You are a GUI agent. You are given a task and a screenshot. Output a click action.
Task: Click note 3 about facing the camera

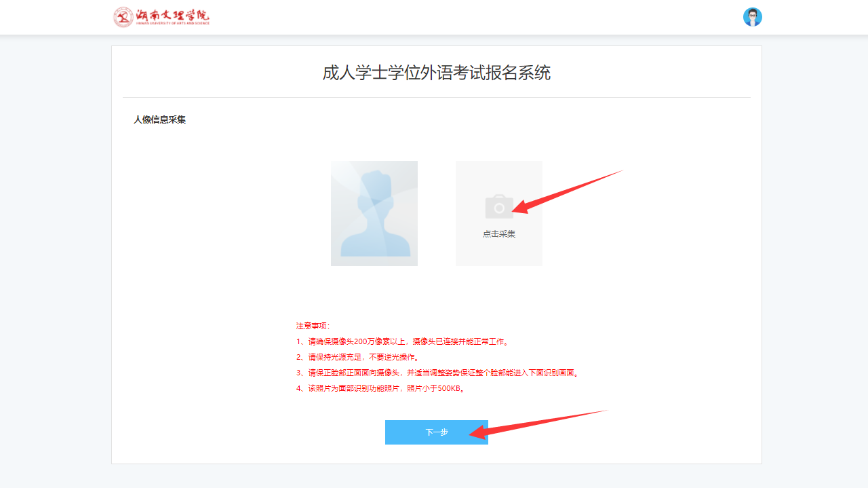point(437,373)
